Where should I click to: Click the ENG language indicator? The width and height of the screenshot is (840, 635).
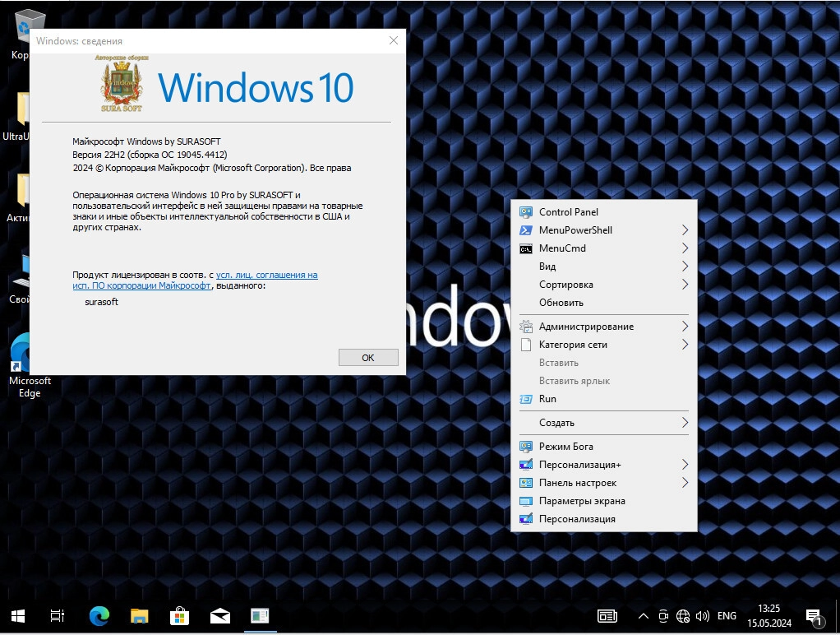click(727, 615)
